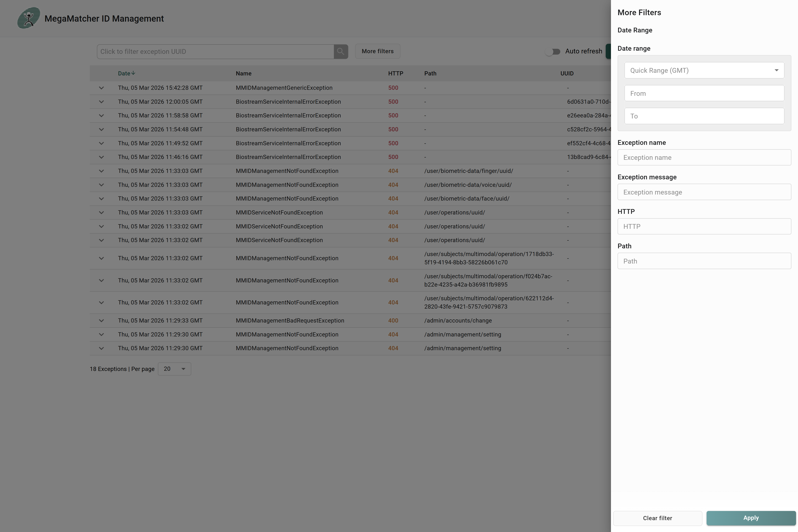Expand the face/uuid NotFound exception row
Image resolution: width=798 pixels, height=532 pixels.
101,199
